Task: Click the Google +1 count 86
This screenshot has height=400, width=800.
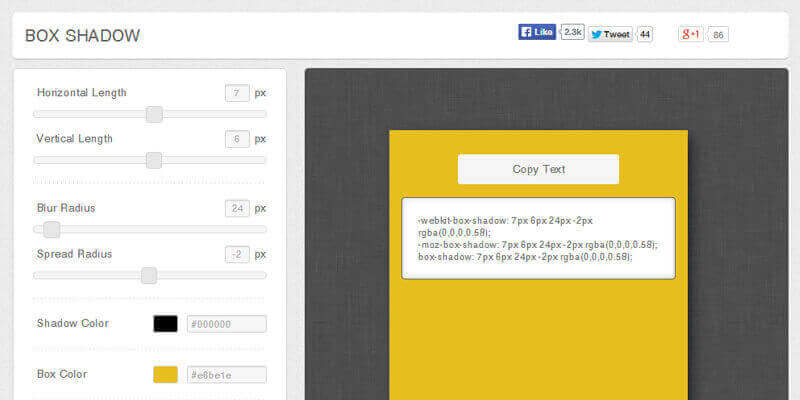Action: pyautogui.click(x=718, y=35)
